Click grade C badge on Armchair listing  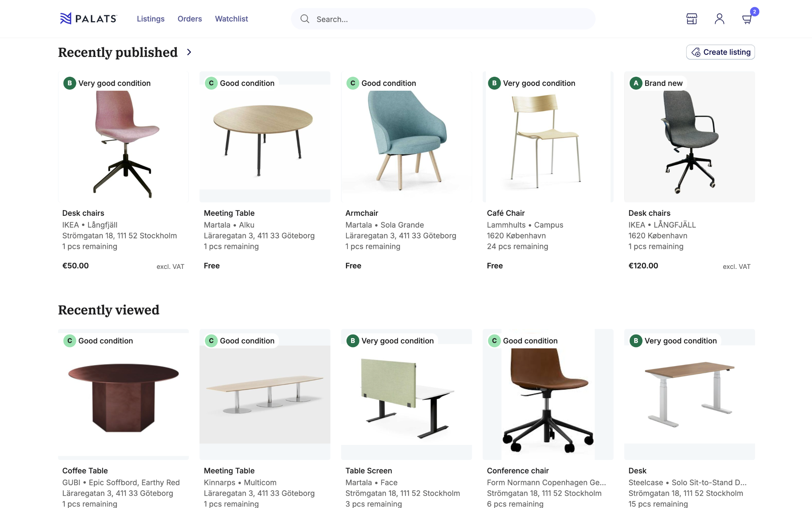pyautogui.click(x=352, y=83)
